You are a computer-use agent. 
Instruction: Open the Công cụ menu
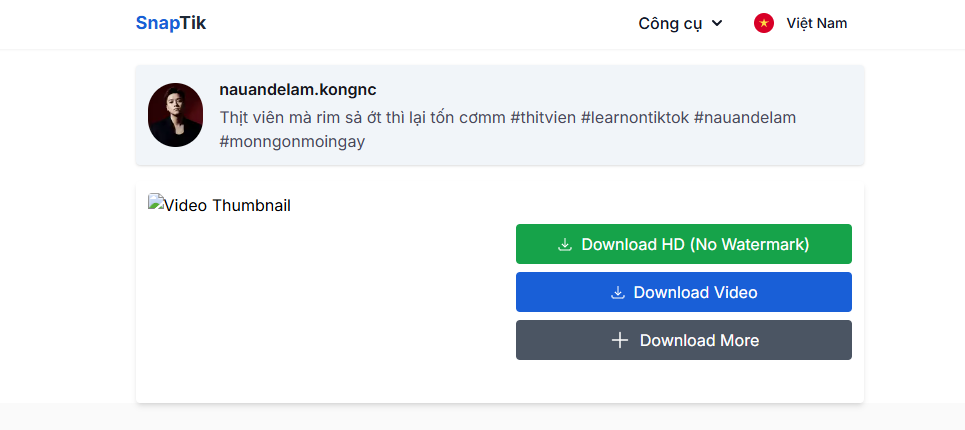click(x=670, y=23)
